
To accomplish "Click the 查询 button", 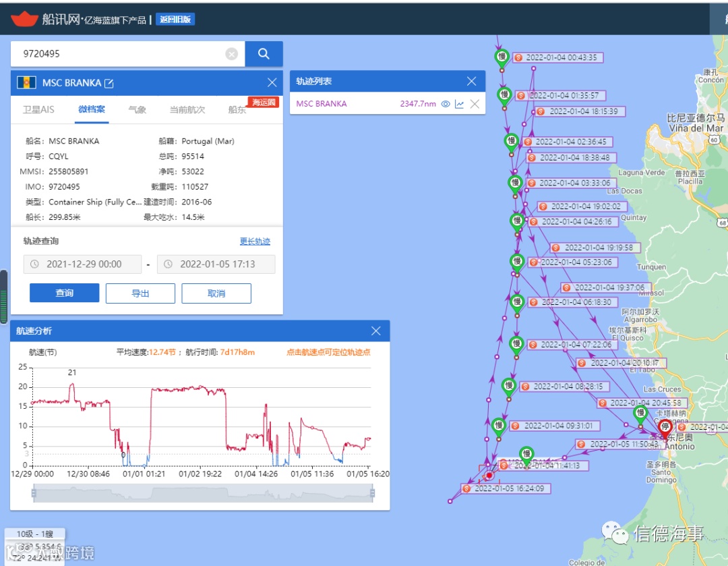I will 65,293.
